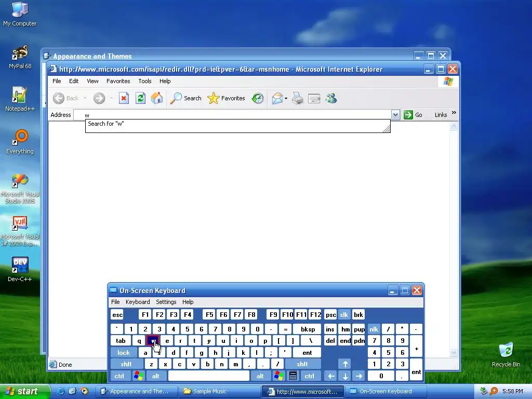Refresh the page in Internet Explorer

coord(140,98)
